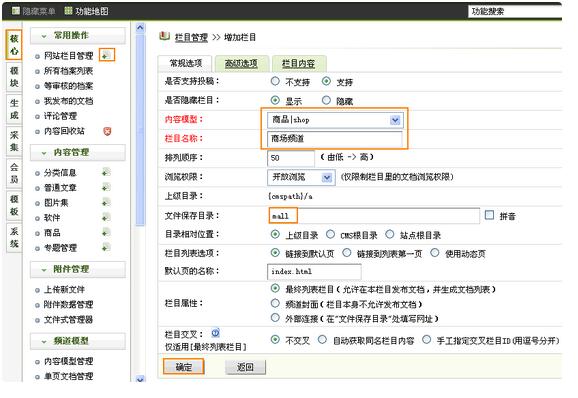Open 内容模型管理 in the sidebar
Image resolution: width=578 pixels, height=398 pixels.
(x=69, y=361)
